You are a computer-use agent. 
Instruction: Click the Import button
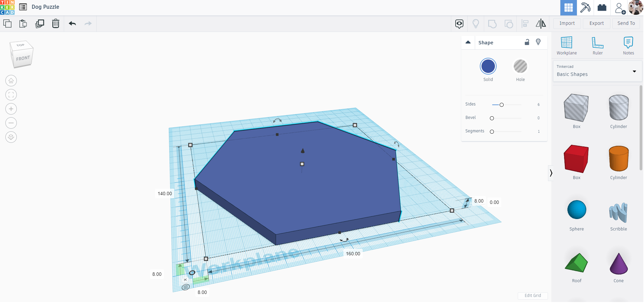pos(567,23)
